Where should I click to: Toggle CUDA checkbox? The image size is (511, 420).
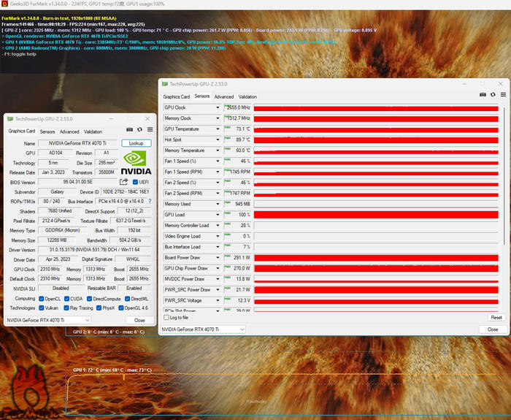(67, 299)
